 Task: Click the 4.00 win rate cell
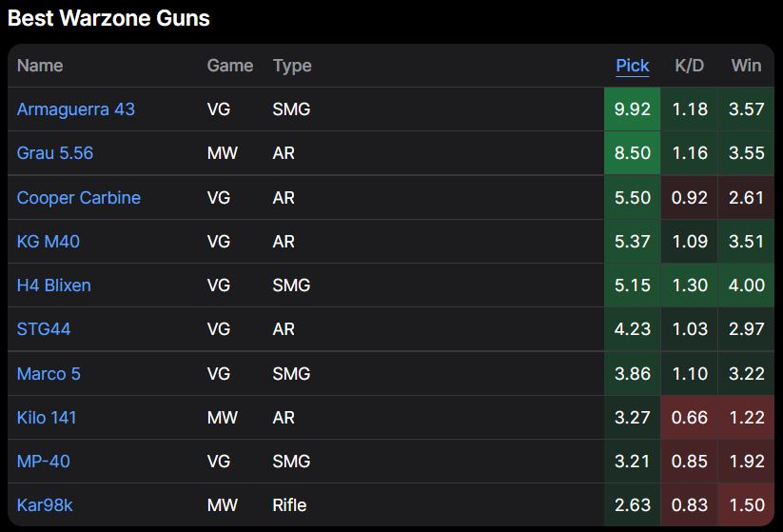(x=746, y=286)
